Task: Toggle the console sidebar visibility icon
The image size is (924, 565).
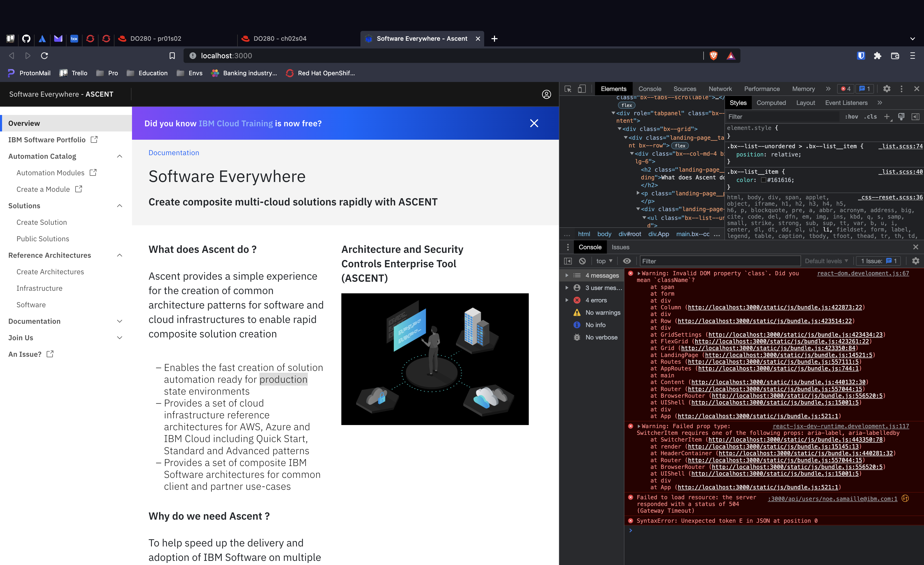Action: click(568, 261)
